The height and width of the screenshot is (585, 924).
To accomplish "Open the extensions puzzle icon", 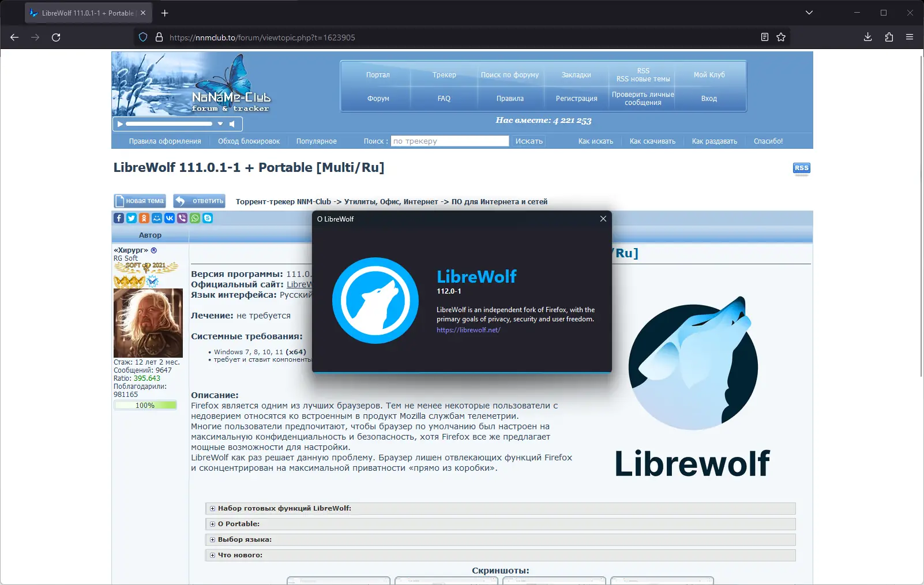I will click(889, 37).
